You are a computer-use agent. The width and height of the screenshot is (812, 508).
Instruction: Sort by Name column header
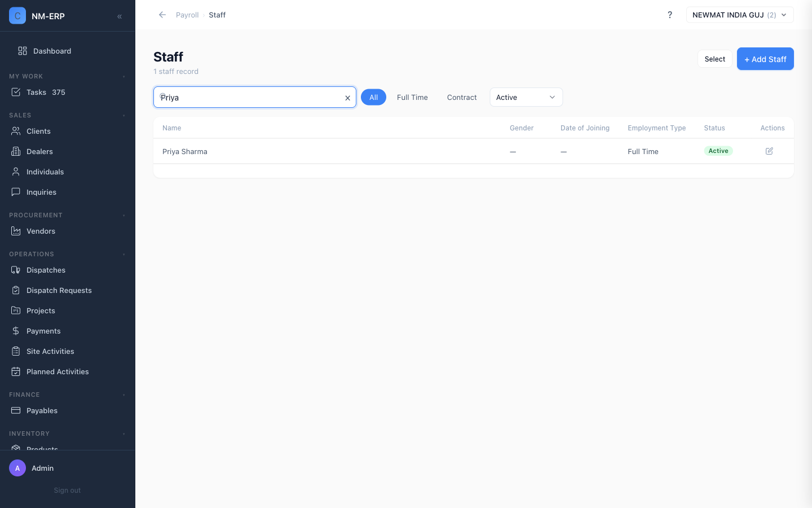coord(172,128)
